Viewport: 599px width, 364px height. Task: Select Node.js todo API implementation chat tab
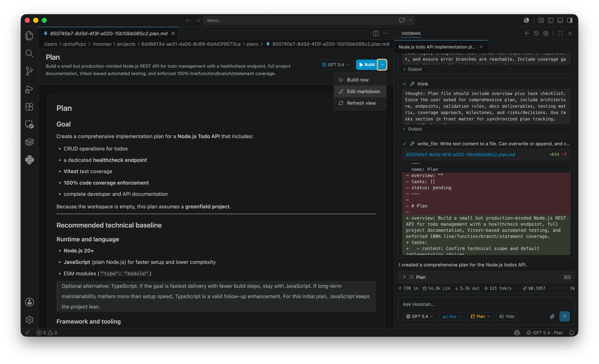pyautogui.click(x=437, y=47)
